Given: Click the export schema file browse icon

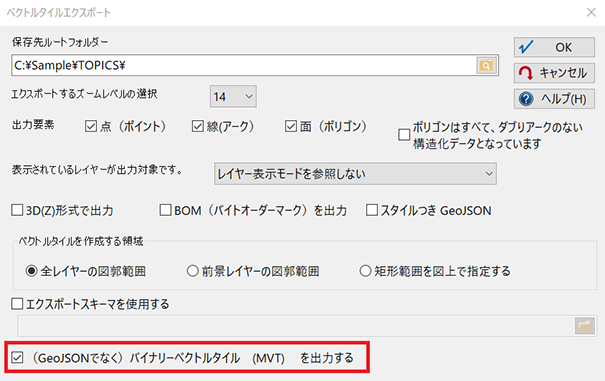Looking at the screenshot, I should point(585,326).
